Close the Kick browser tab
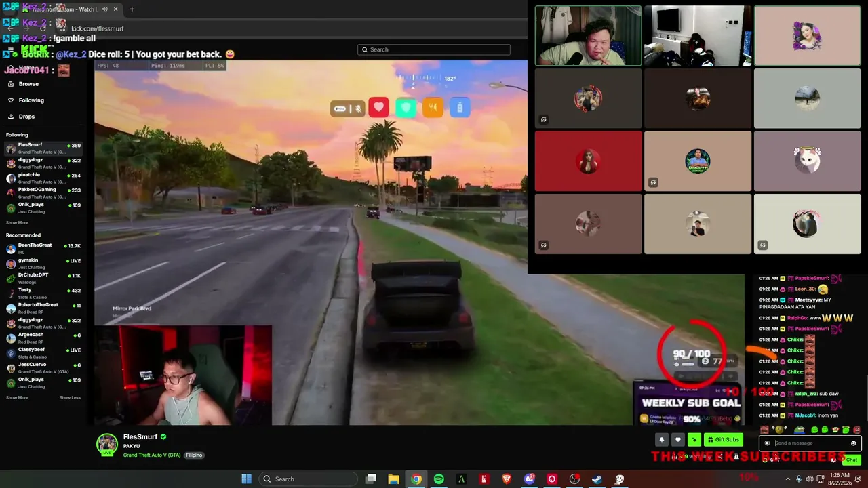This screenshot has height=488, width=868. pyautogui.click(x=115, y=9)
